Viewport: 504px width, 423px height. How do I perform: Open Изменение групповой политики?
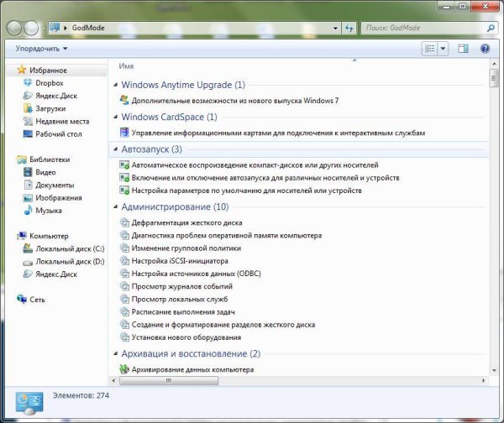186,248
